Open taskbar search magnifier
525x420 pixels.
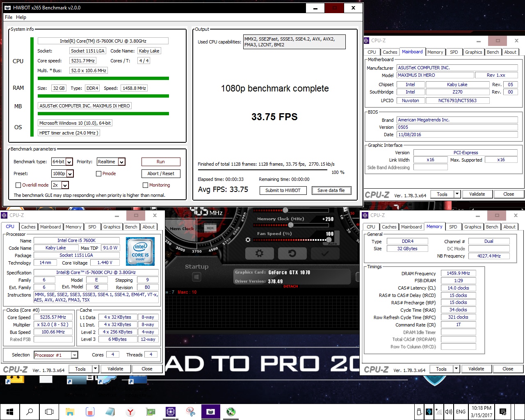[30, 412]
